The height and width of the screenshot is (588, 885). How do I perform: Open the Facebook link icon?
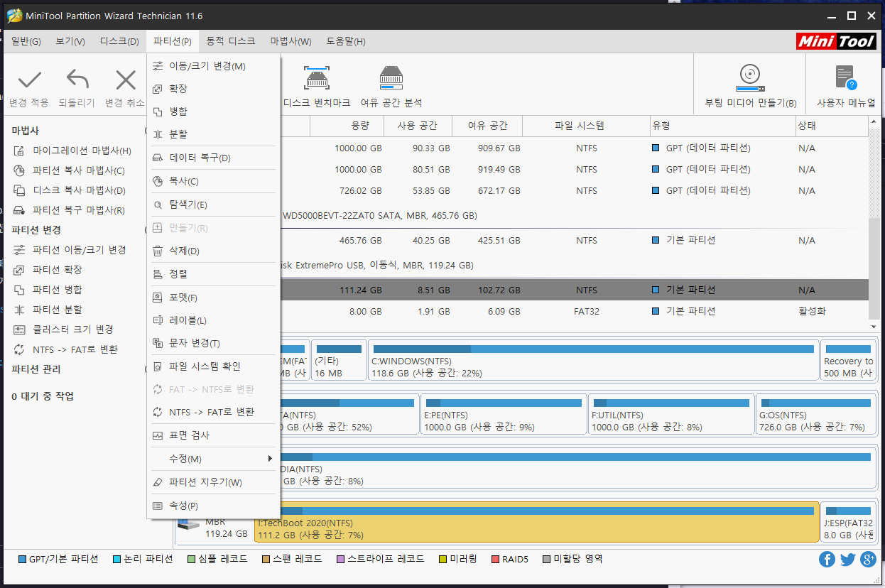pos(827,560)
